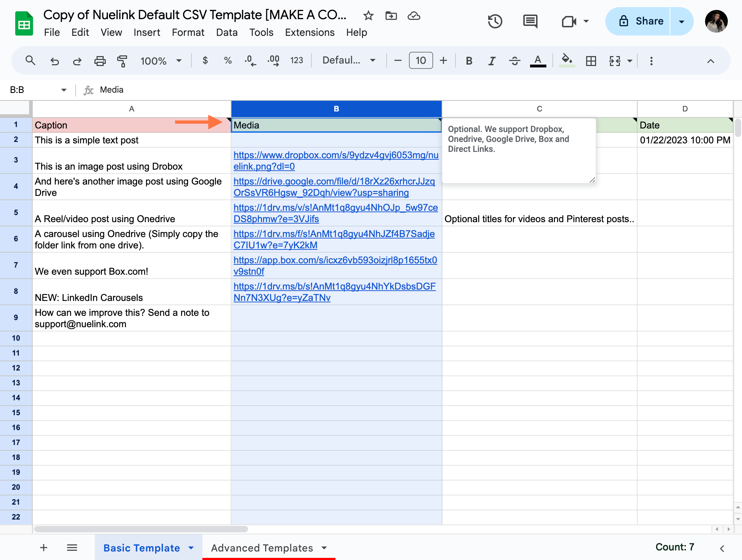Redo the last action
742x560 pixels.
pos(77,61)
